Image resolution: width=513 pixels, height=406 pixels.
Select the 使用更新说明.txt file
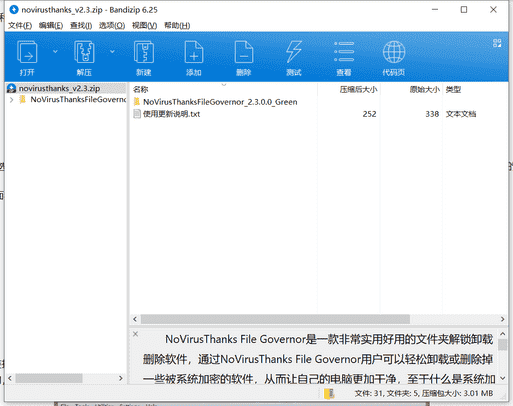tap(171, 114)
